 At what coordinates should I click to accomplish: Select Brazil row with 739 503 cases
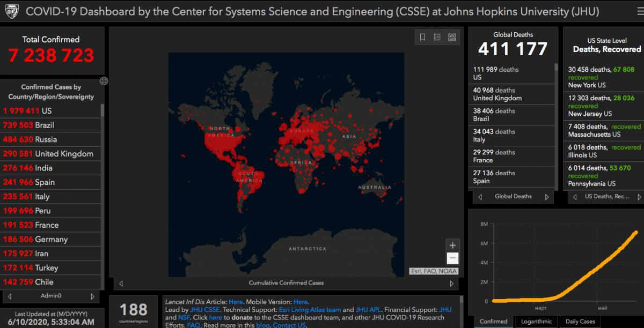[x=50, y=125]
